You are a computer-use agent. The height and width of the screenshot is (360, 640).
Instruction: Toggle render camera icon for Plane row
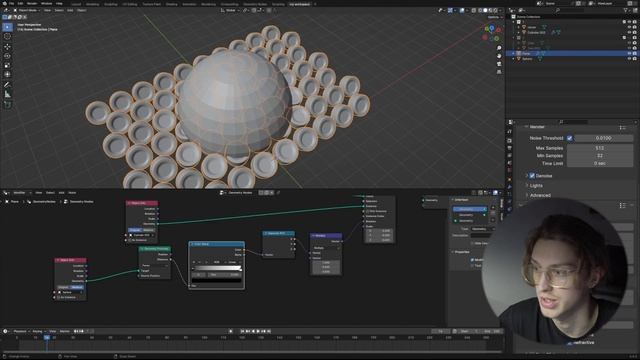pos(635,53)
